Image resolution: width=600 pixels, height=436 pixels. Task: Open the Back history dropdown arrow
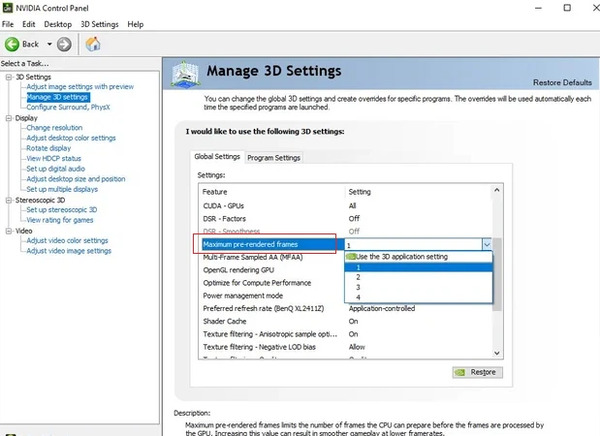click(49, 44)
